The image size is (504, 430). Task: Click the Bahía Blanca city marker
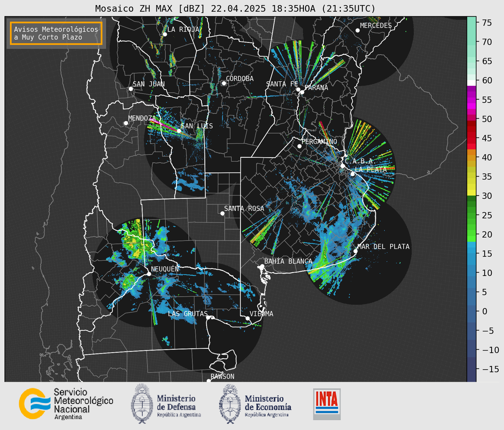click(262, 266)
